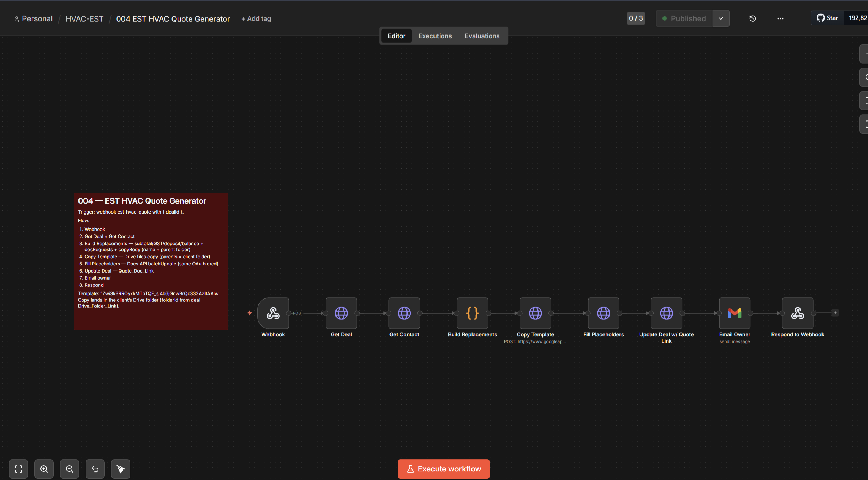Zoom out of the canvas
Screen dimensions: 868x480
click(x=70, y=469)
